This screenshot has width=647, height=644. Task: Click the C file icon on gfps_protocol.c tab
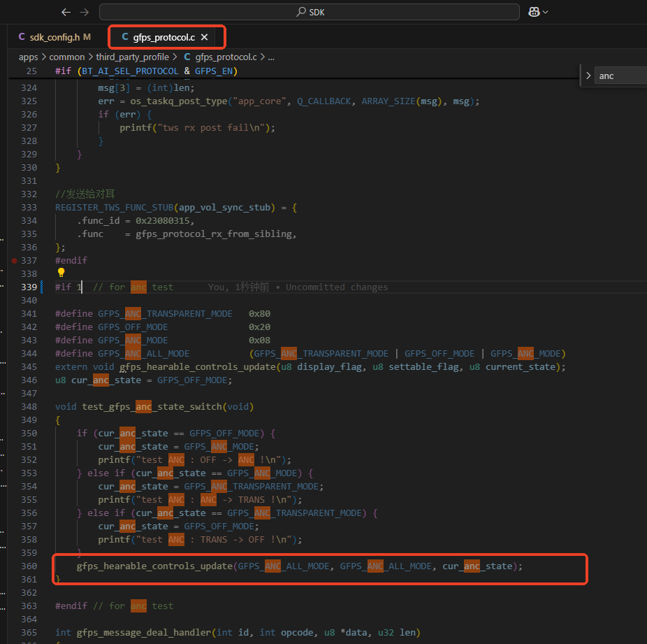click(125, 37)
